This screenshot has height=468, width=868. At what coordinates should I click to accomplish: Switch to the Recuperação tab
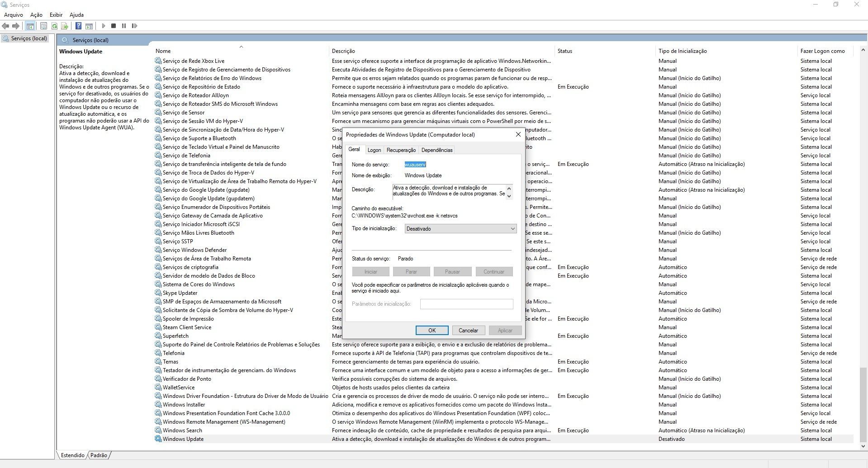point(401,150)
